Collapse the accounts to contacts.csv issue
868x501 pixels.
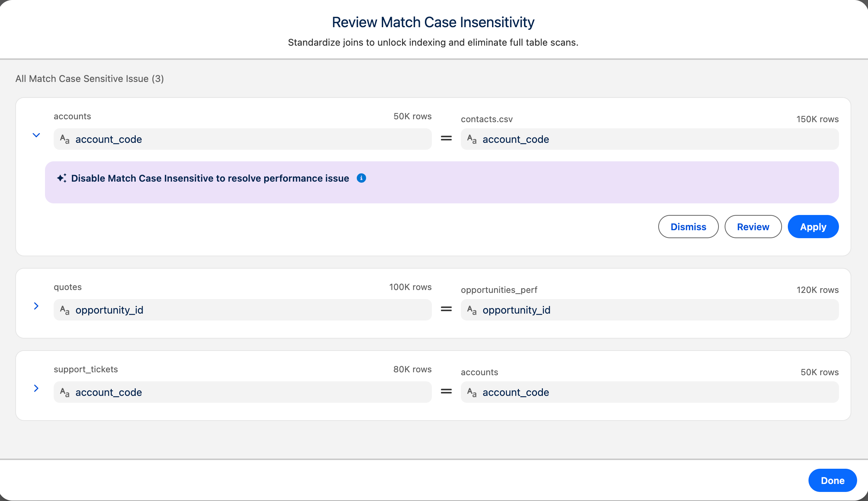(36, 135)
